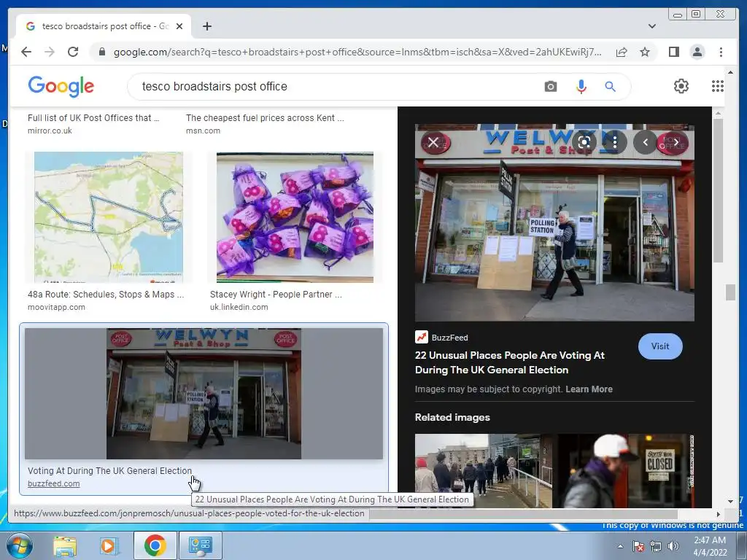
Task: Open the large Welwyn post office image
Action: click(554, 223)
